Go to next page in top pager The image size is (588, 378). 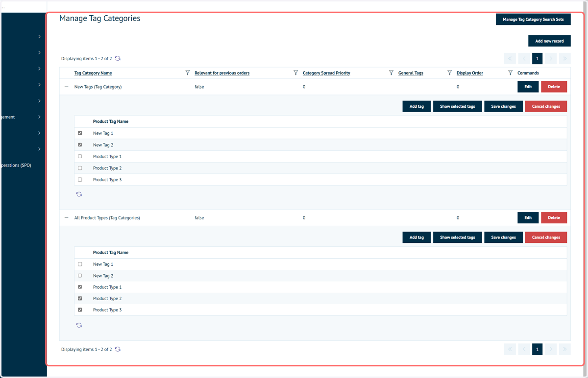click(551, 59)
